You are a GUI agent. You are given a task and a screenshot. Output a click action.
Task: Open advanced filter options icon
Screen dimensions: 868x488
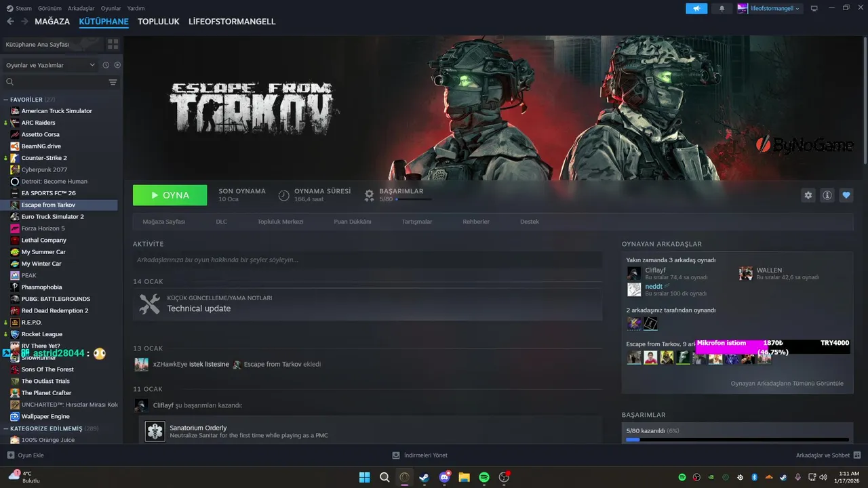113,82
